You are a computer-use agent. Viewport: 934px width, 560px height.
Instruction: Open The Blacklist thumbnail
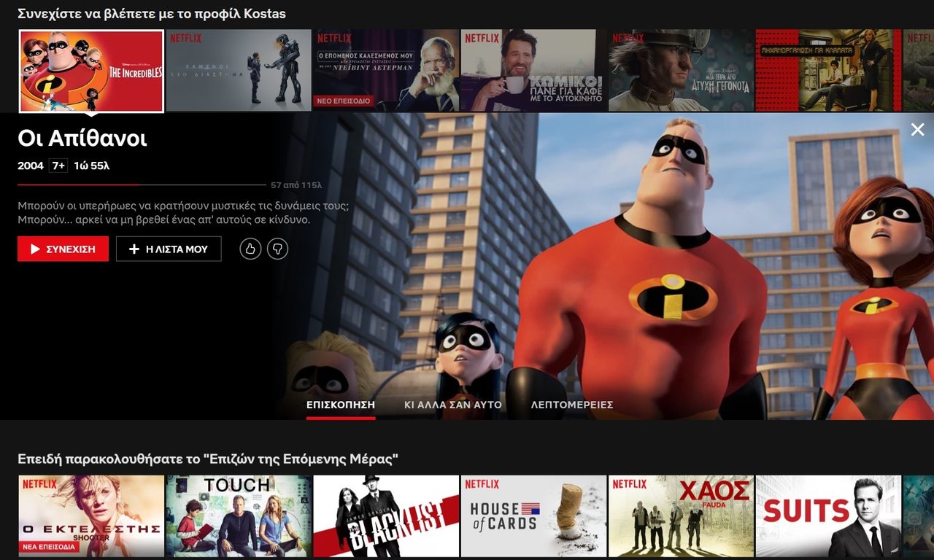(386, 516)
